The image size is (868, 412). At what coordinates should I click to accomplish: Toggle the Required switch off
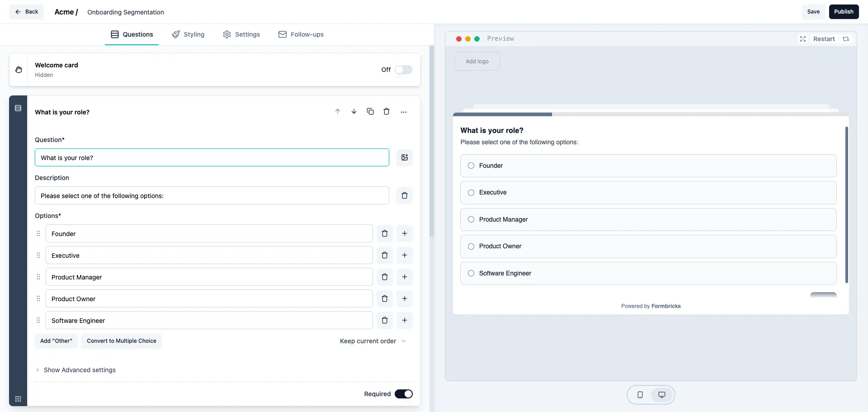tap(404, 394)
